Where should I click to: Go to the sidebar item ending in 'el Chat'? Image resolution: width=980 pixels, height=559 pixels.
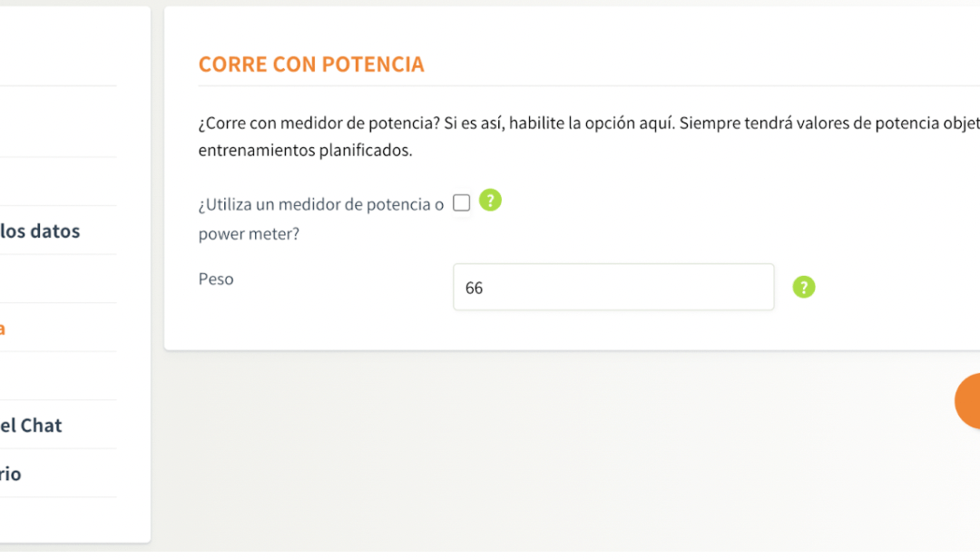pyautogui.click(x=32, y=425)
